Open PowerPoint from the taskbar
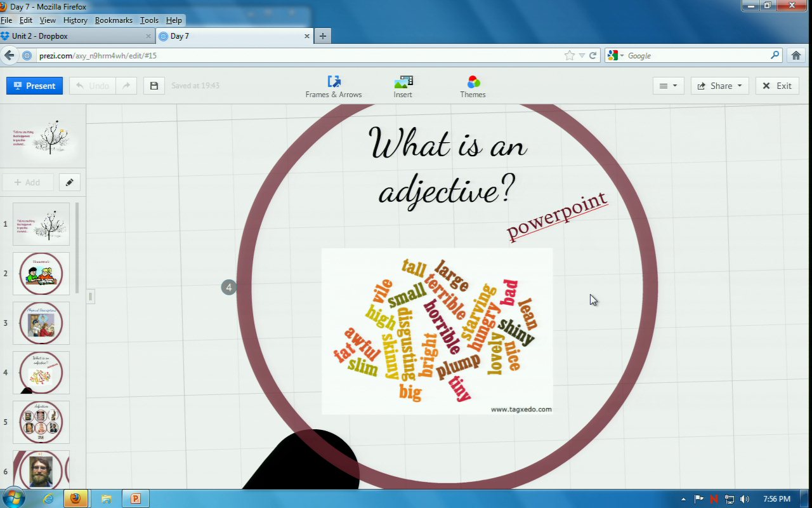This screenshot has height=508, width=812. (134, 498)
